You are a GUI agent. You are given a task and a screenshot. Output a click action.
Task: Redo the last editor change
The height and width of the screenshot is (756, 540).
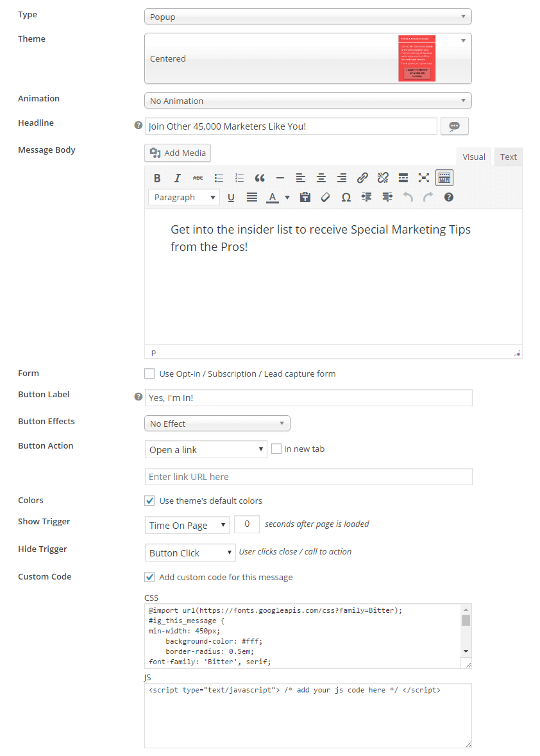coord(428,197)
